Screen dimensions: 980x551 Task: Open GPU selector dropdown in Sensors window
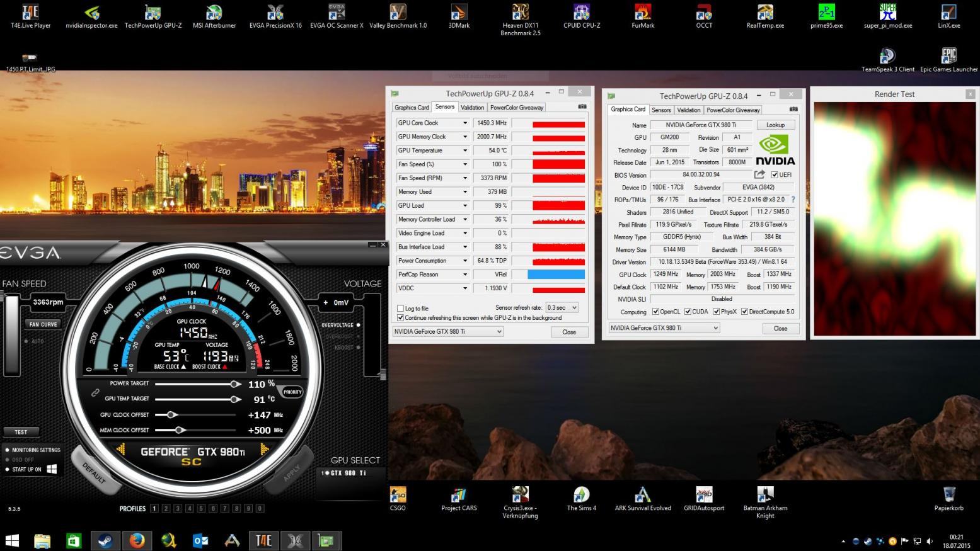pyautogui.click(x=447, y=331)
